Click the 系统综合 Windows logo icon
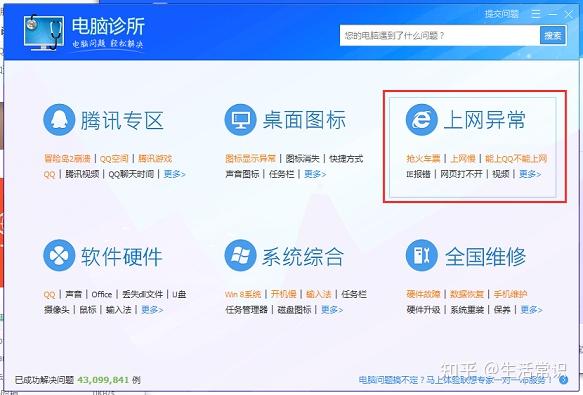The image size is (583, 395). [241, 256]
